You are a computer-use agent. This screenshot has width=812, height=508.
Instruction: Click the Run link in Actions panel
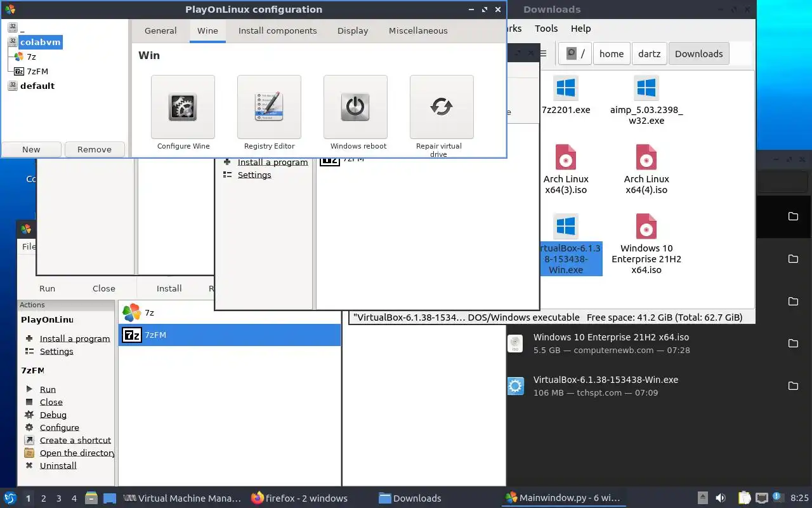click(x=48, y=389)
